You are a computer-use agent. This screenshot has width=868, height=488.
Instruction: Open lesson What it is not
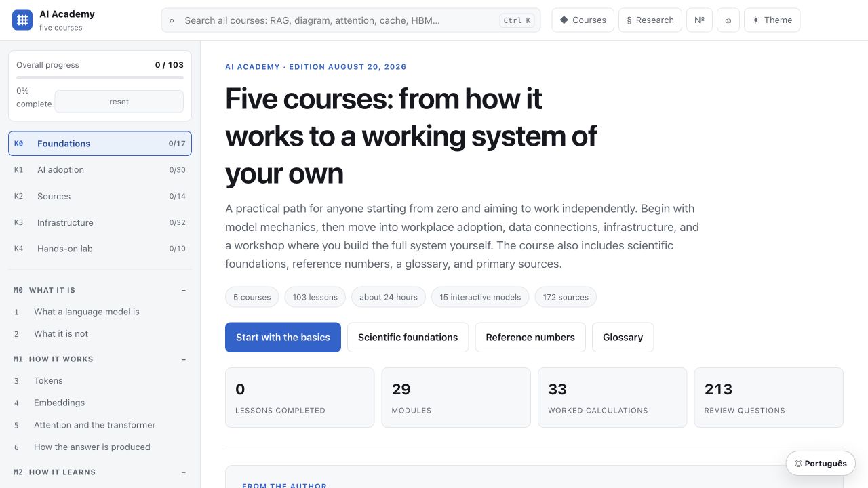100,334
